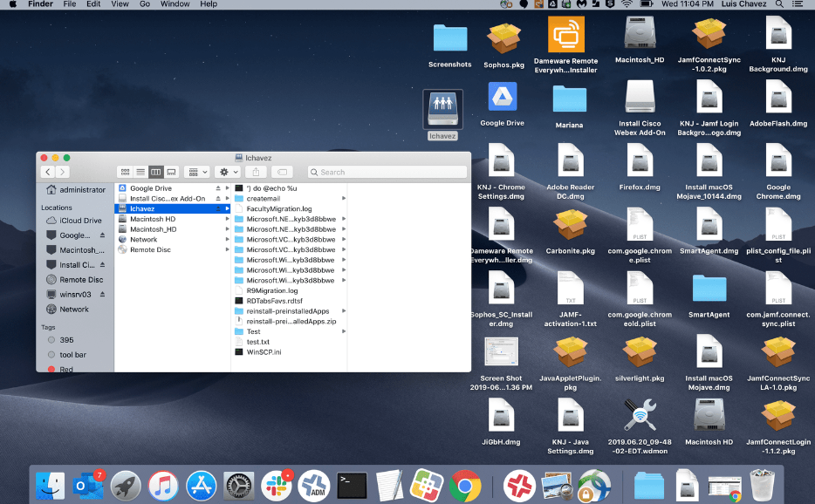Select Remote Disc in sidebar
Viewport: 815px width, 504px height.
[x=75, y=280]
